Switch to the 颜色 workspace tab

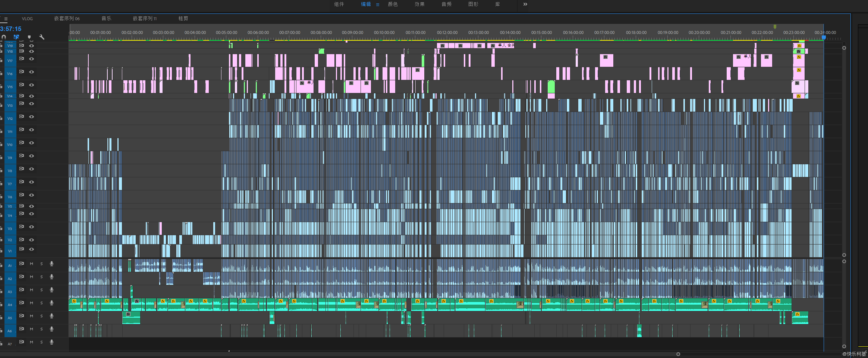[393, 4]
